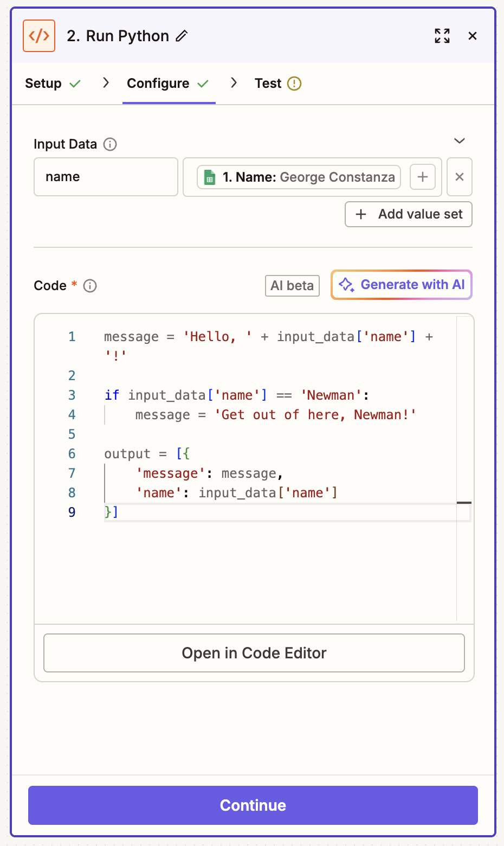Click the warning icon on the Test tab

coord(293,84)
